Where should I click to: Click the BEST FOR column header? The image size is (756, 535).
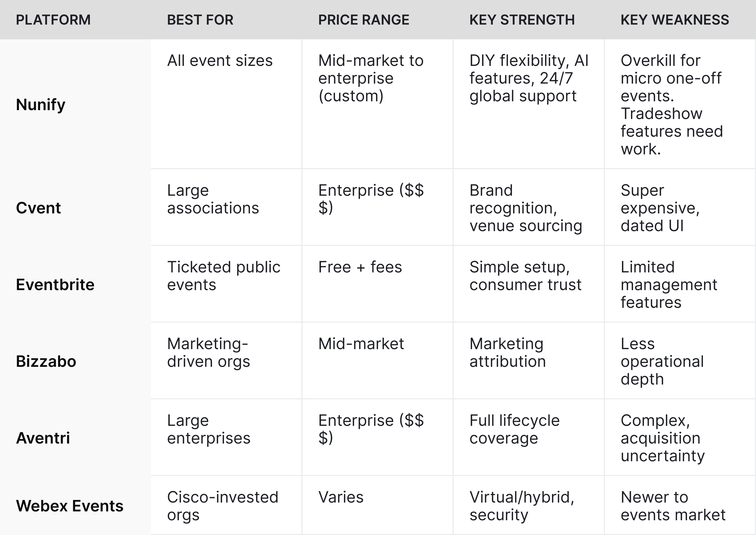(200, 20)
